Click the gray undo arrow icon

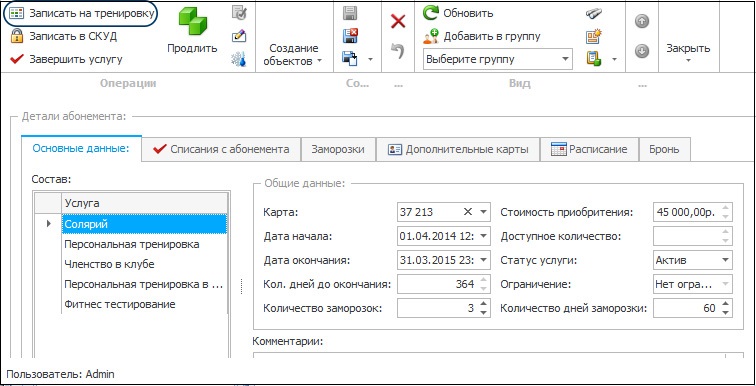[x=398, y=51]
